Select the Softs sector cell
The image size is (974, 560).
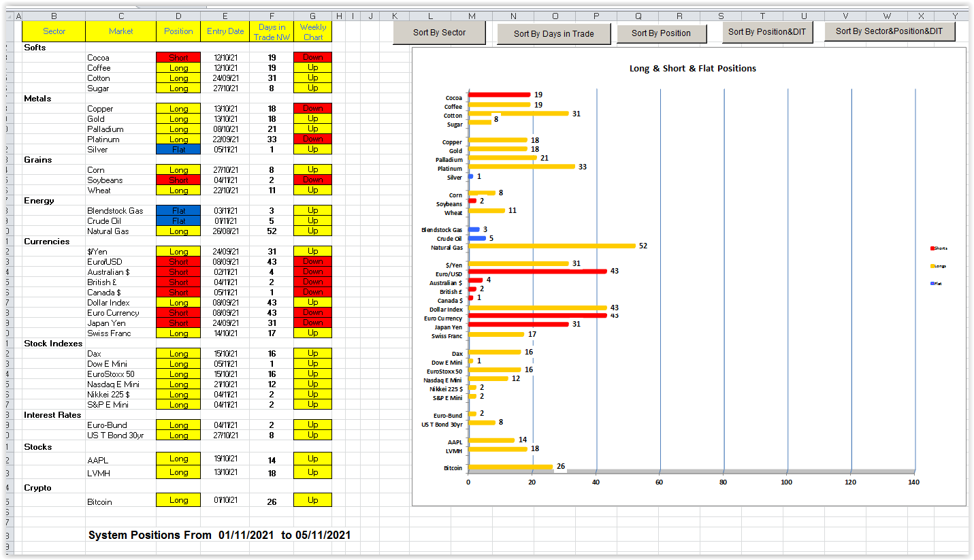coord(54,48)
